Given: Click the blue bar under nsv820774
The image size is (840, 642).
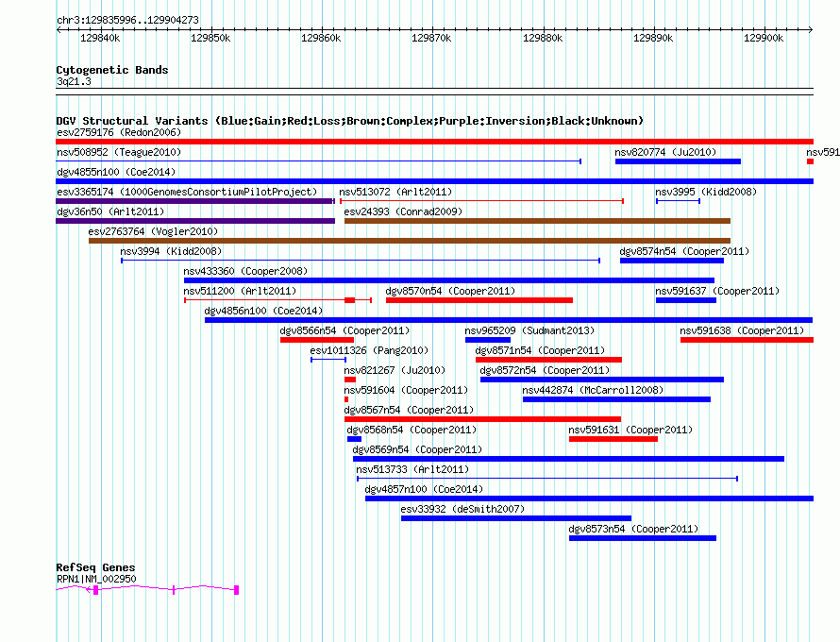Looking at the screenshot, I should 678,161.
